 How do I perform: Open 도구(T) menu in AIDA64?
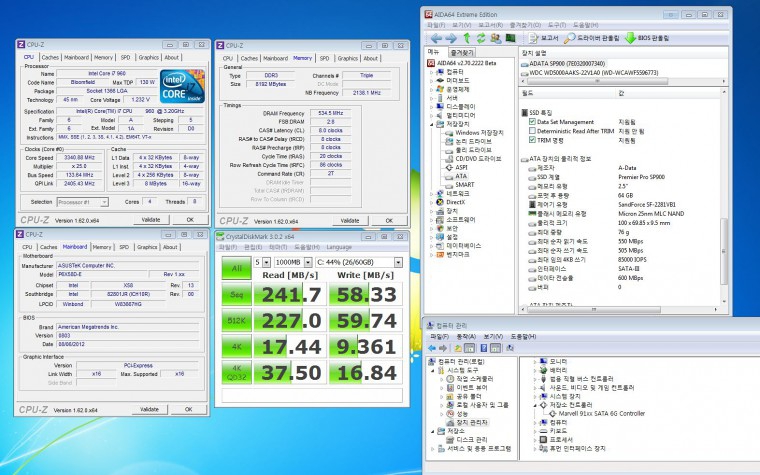point(557,25)
